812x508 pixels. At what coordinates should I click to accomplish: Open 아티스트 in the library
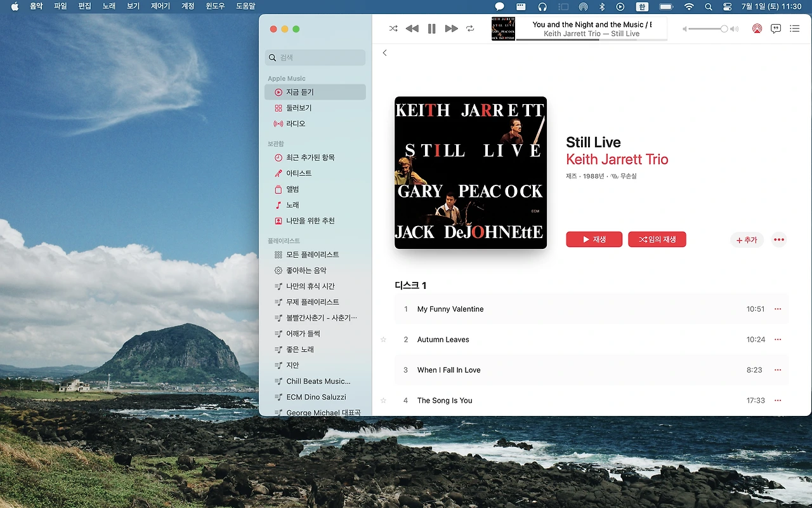click(315, 173)
